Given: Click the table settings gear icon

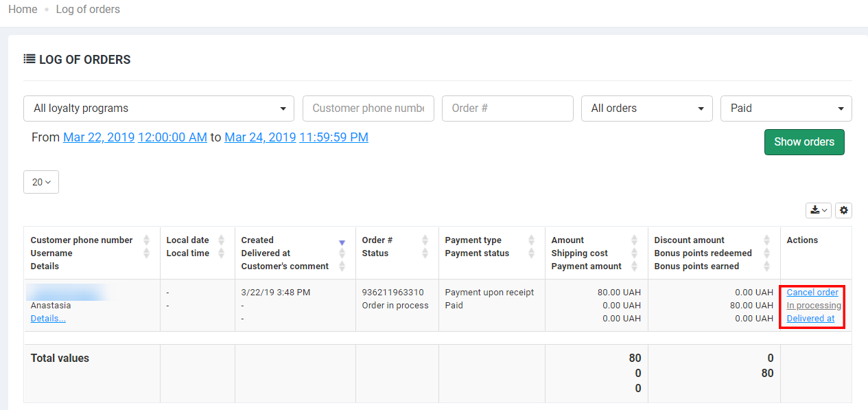Looking at the screenshot, I should tap(844, 210).
